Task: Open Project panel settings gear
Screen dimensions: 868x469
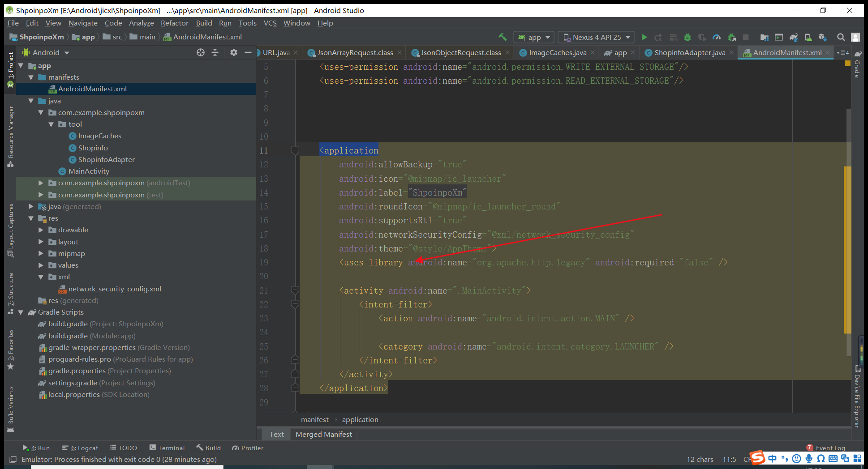Action: click(234, 52)
